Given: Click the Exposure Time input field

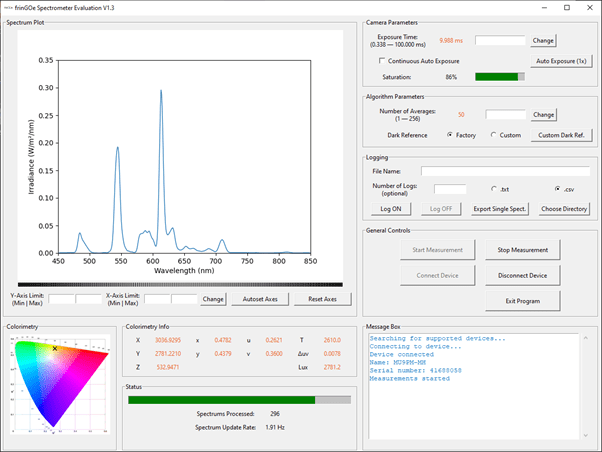Looking at the screenshot, I should tap(500, 41).
